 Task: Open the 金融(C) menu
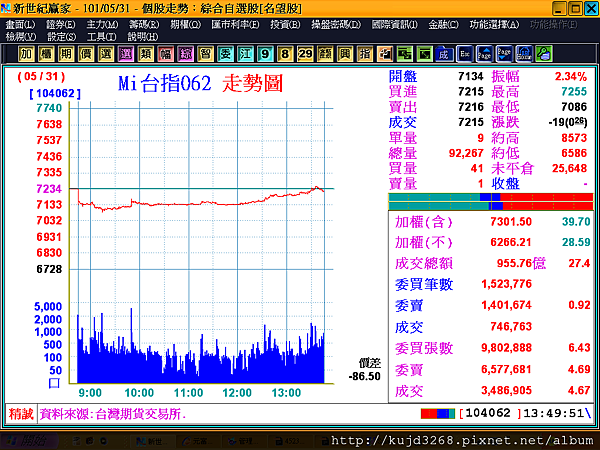[443, 24]
